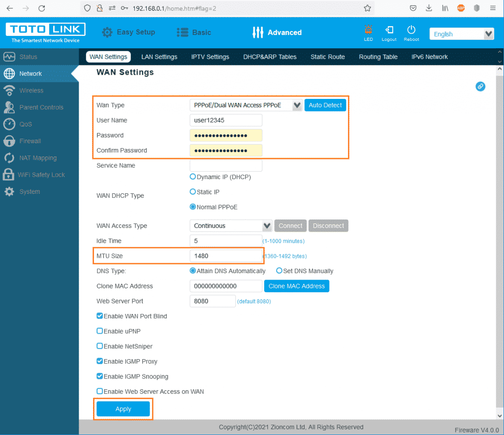
Task: Open Parent Controls in the sidebar
Action: [x=41, y=107]
